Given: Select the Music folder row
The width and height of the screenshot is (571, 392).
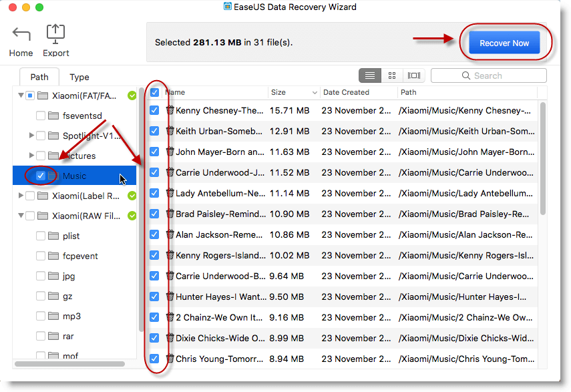Looking at the screenshot, I should 74,176.
